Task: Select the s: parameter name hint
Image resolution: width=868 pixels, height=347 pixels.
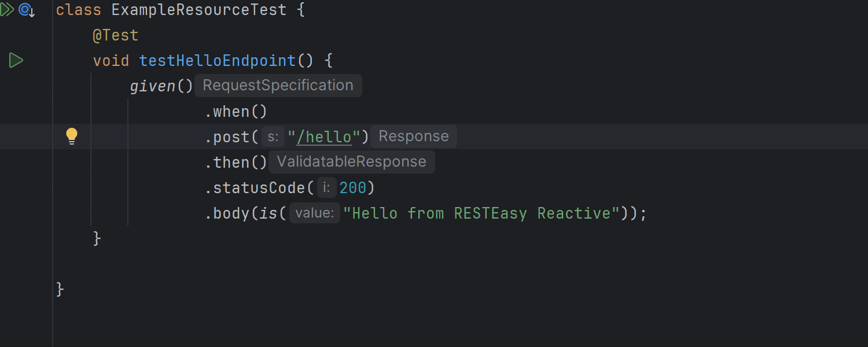Action: [272, 136]
